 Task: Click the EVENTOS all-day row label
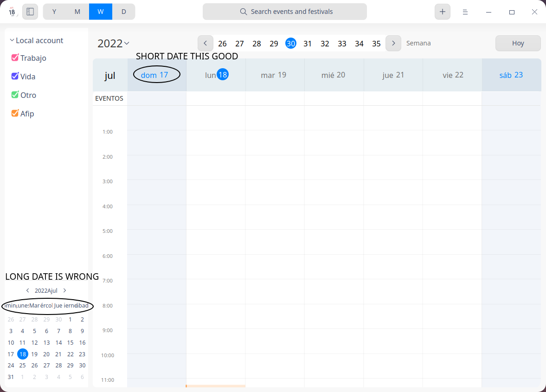pos(109,98)
